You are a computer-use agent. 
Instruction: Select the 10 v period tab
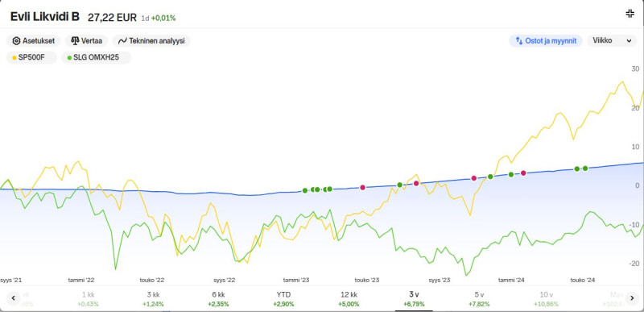pyautogui.click(x=547, y=299)
